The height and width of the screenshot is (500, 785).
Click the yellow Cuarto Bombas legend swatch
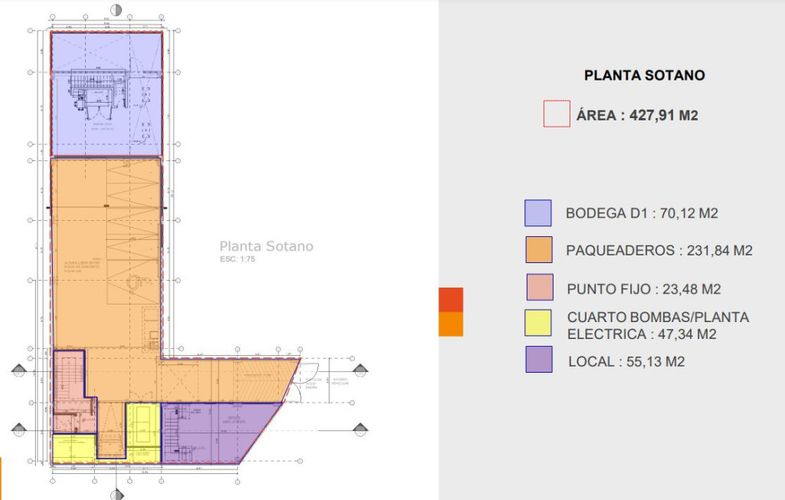538,323
